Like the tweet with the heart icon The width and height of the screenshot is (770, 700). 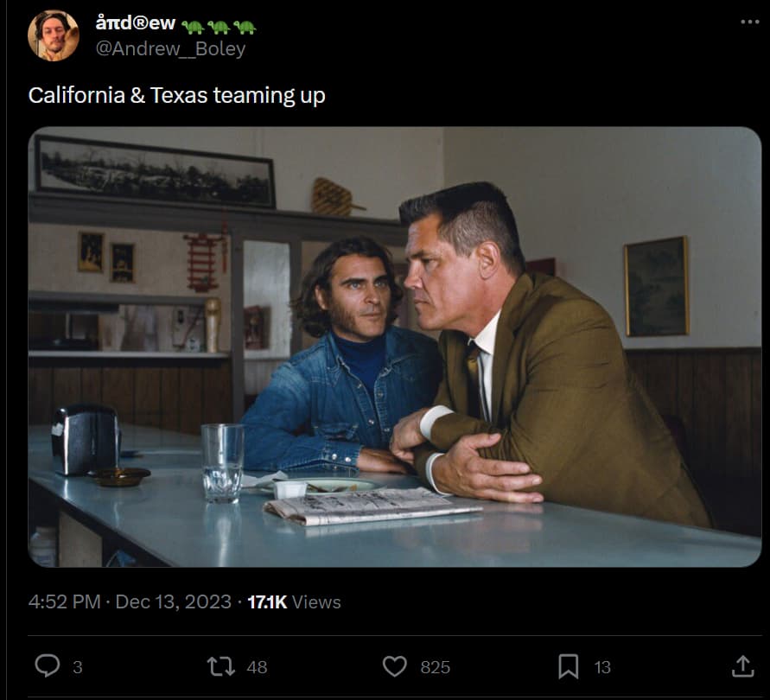point(395,665)
